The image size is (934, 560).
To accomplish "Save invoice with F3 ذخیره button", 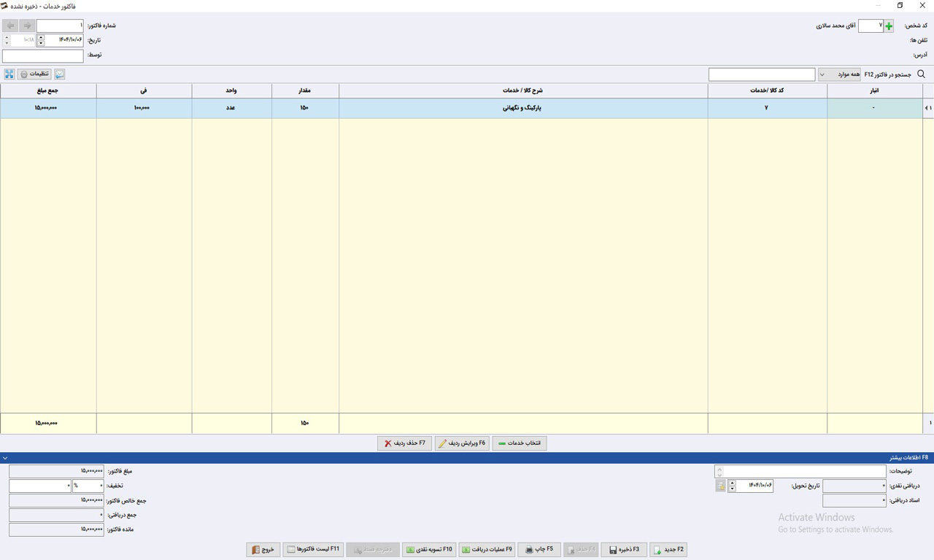I will coord(625,549).
